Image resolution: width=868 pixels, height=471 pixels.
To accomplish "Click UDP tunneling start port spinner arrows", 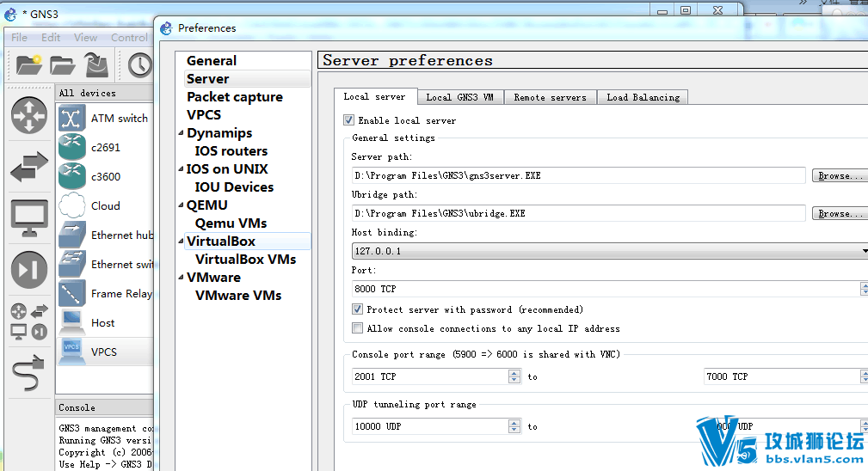I will pos(514,426).
